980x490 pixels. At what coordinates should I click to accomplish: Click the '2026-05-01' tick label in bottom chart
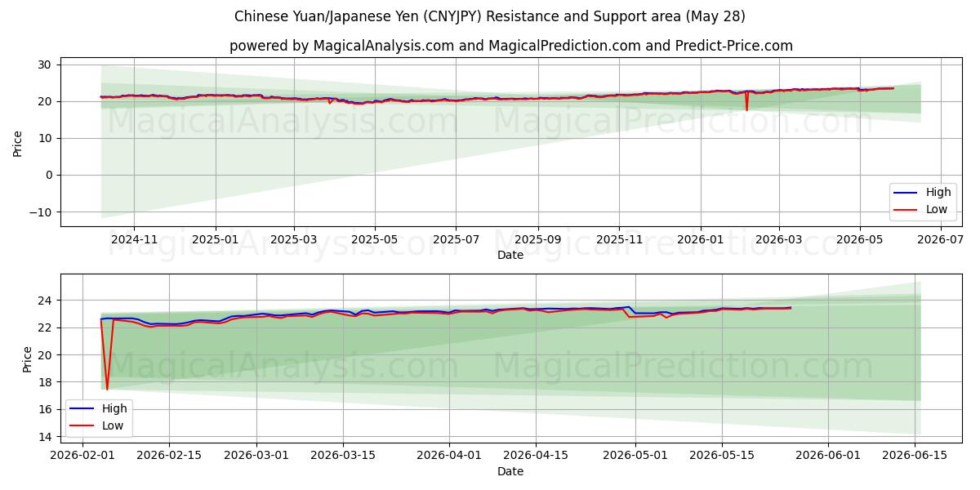click(x=635, y=456)
